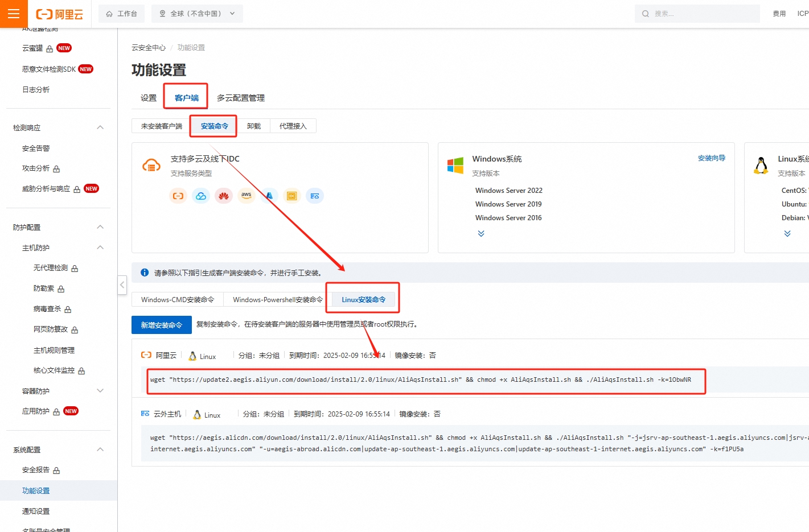Click the search input field in header

click(x=700, y=14)
